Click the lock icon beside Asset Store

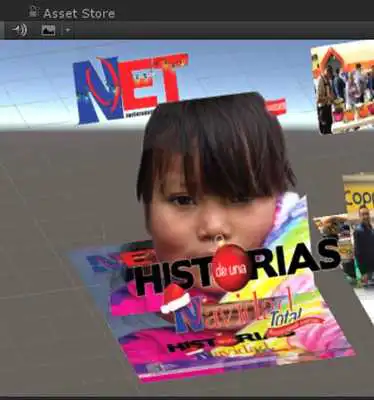pyautogui.click(x=33, y=12)
